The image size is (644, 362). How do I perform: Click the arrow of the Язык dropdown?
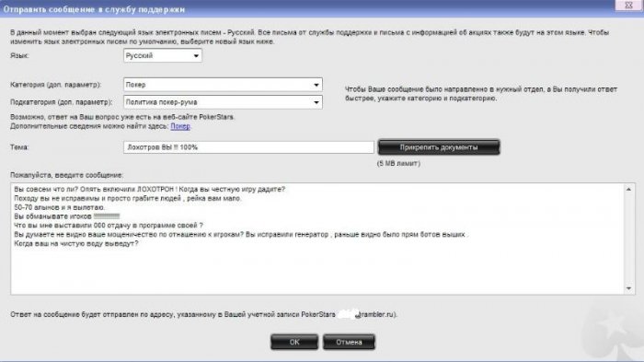coord(196,55)
